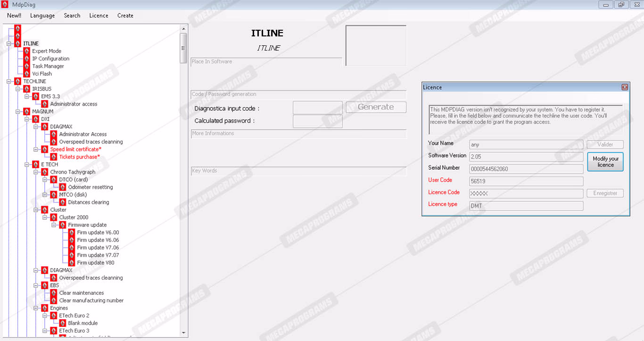
Task: Click the Your Name field
Action: pyautogui.click(x=526, y=145)
